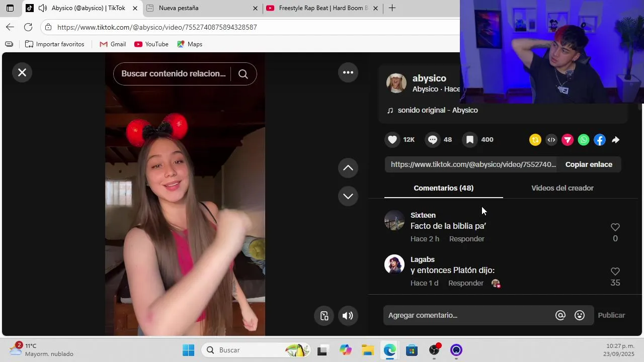Open the three-dots more options menu
Viewport: 644px width, 362px height.
click(348, 72)
